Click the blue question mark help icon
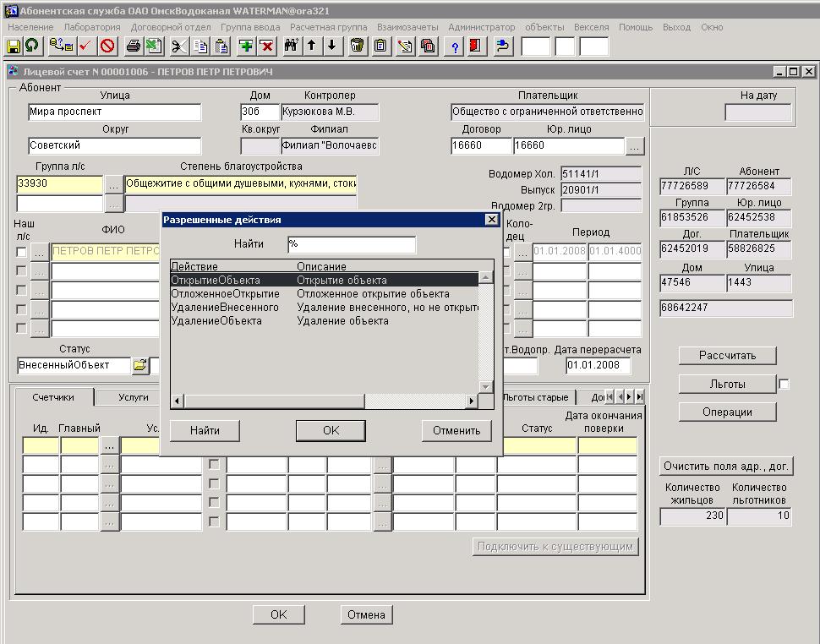The height and width of the screenshot is (644, 820). [455, 46]
